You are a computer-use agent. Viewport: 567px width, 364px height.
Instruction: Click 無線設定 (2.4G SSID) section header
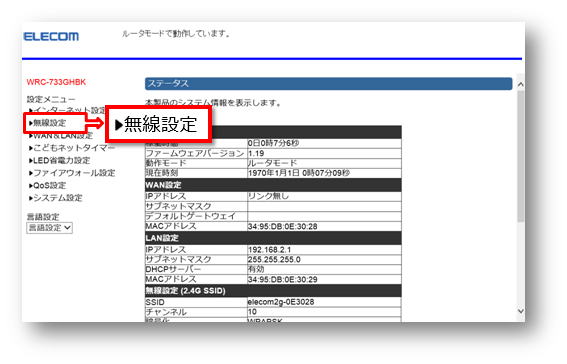273,291
